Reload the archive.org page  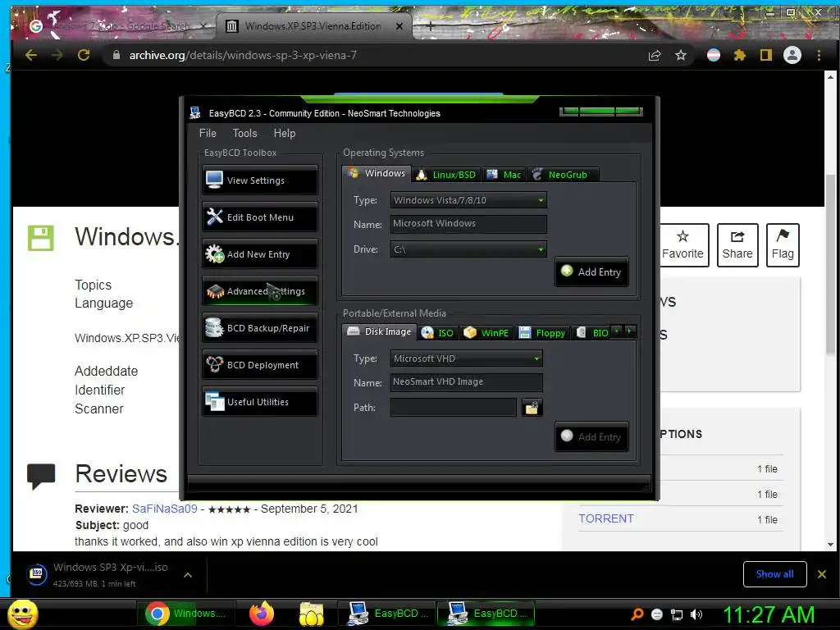(x=84, y=55)
